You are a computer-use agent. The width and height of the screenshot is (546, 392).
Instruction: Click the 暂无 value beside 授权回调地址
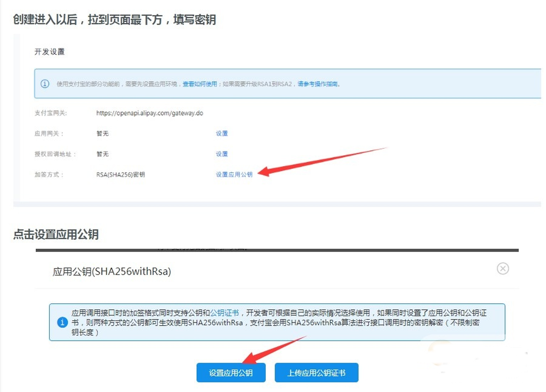[x=103, y=154]
